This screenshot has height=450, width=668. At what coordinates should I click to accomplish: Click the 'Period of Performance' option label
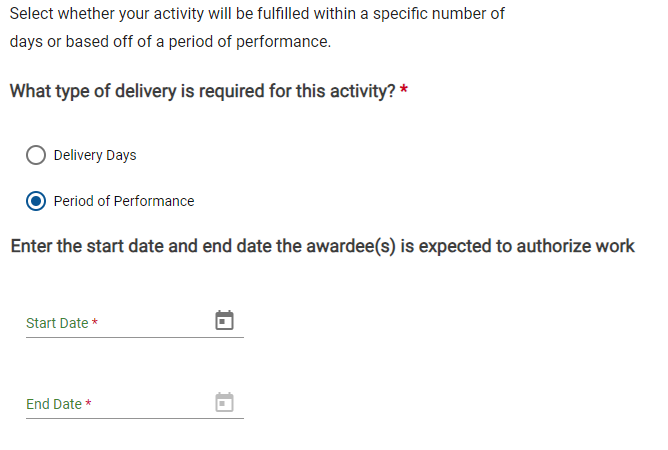[x=124, y=201]
